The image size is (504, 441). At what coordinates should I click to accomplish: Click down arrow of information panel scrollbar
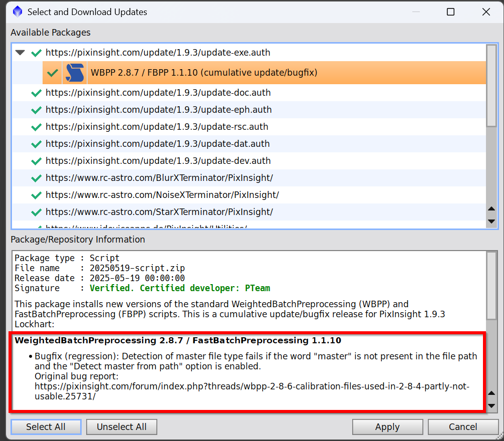point(491,406)
